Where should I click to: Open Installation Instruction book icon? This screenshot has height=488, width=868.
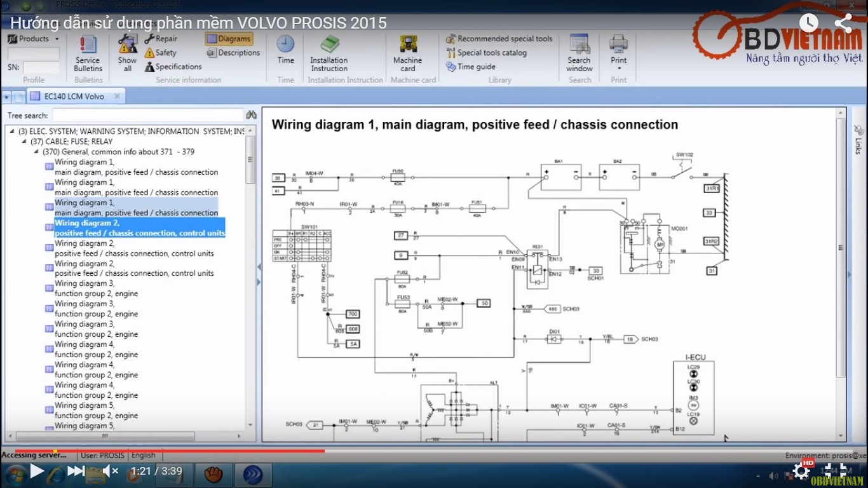330,44
